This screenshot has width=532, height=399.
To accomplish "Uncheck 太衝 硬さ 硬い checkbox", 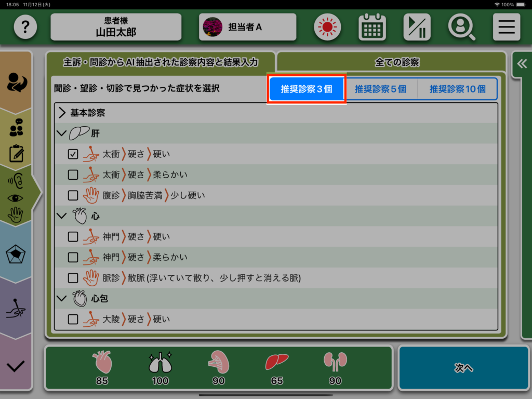I will coord(73,154).
